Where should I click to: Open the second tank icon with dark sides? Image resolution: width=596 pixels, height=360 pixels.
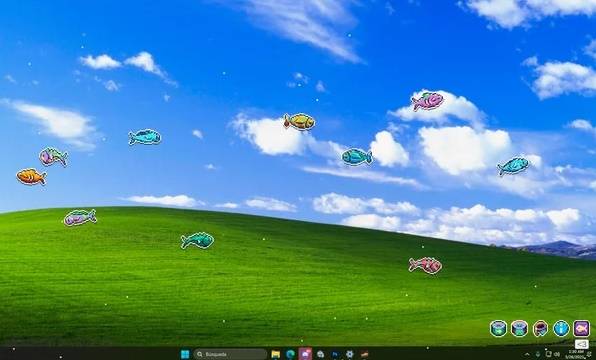pos(519,328)
